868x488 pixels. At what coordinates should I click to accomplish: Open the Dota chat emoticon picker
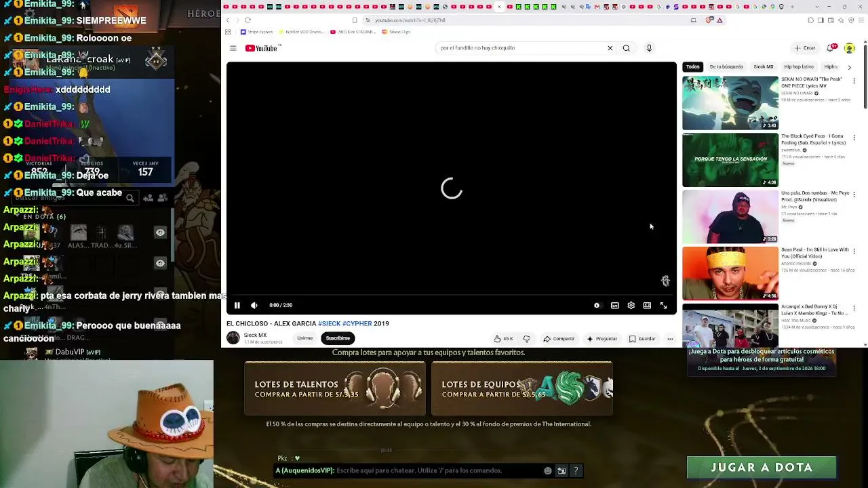(x=548, y=470)
